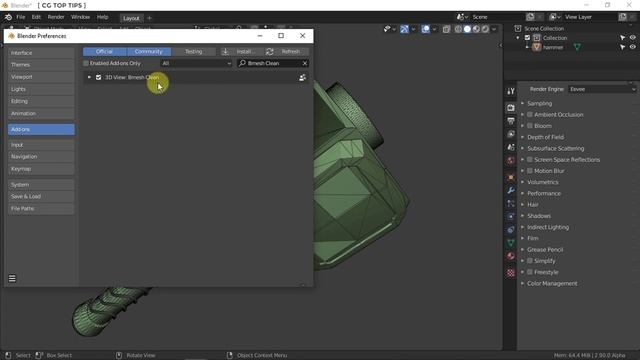
Task: Hide the hammer object with eye icon
Action: coord(633,47)
